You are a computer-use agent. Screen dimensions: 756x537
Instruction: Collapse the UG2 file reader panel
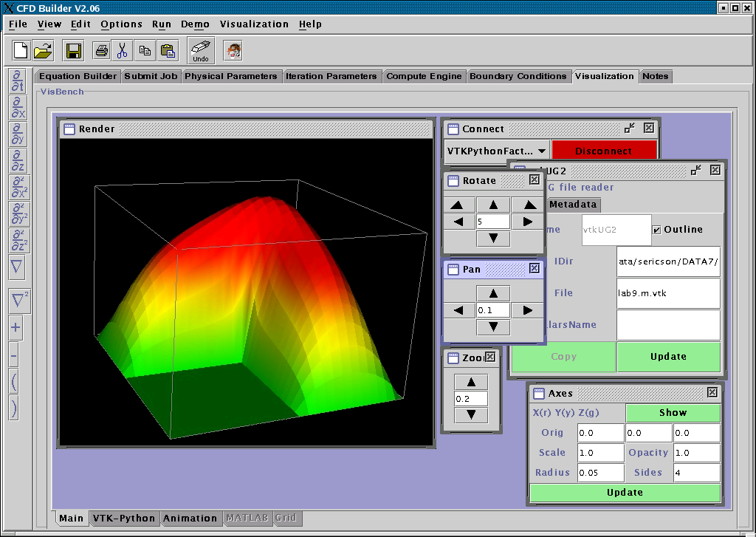click(696, 170)
